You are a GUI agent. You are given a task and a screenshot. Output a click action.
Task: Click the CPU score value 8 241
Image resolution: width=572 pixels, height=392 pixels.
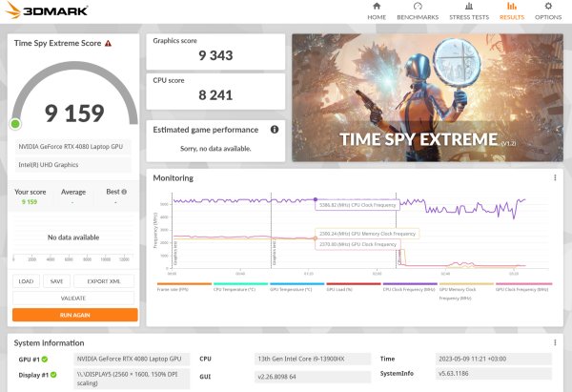[x=215, y=95]
